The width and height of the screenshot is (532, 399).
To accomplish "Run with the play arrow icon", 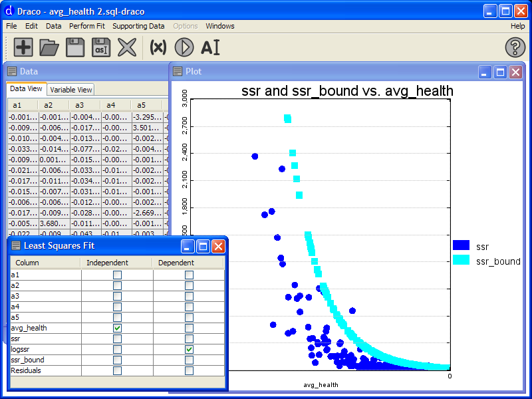I will tap(184, 47).
